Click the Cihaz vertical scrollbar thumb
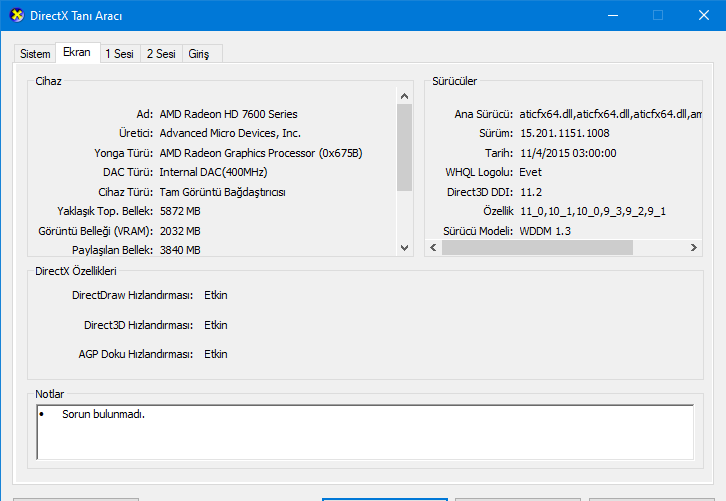 coord(404,146)
